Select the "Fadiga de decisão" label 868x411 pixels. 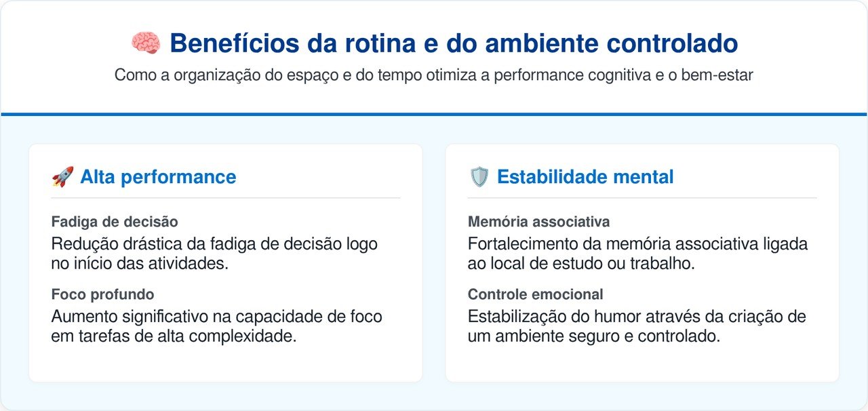115,222
